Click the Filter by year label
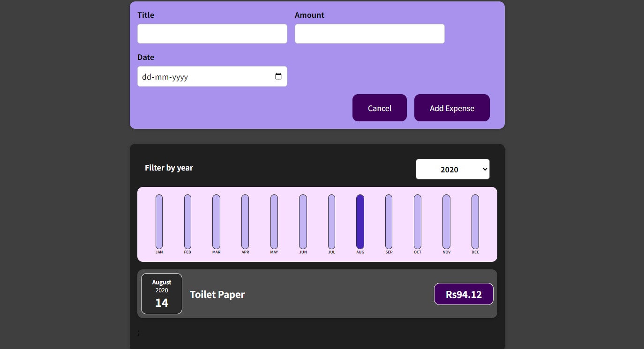This screenshot has width=644, height=349. [169, 168]
